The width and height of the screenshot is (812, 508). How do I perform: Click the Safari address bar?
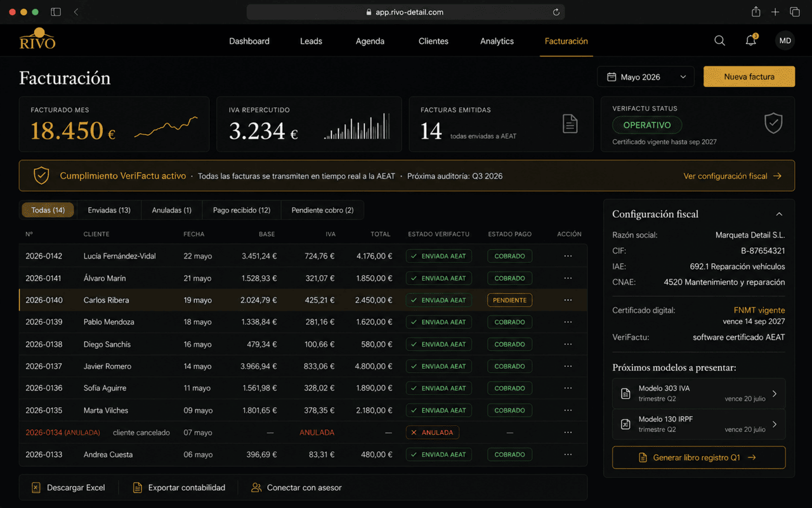click(x=405, y=12)
